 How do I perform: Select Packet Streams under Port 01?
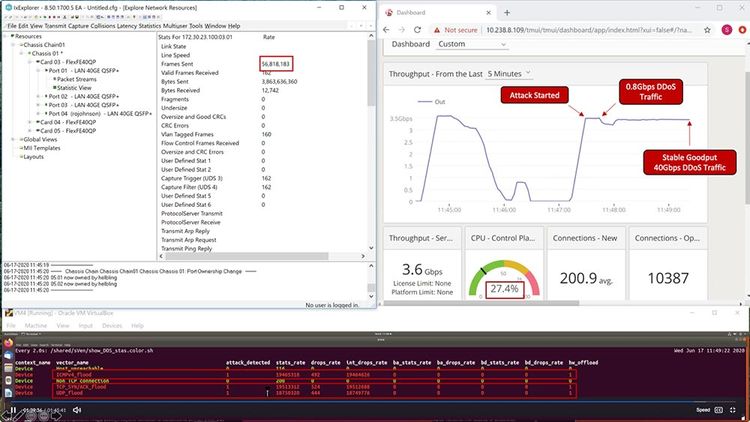point(75,79)
